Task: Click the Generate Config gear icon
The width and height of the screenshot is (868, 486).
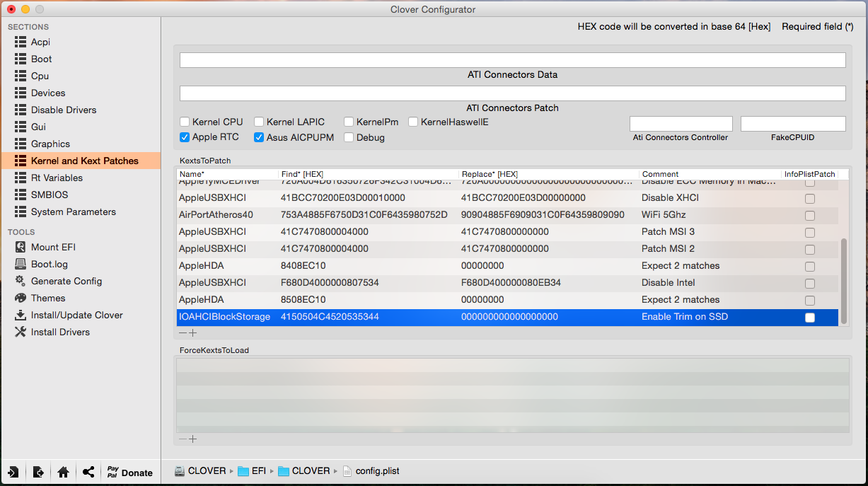Action: 20,281
